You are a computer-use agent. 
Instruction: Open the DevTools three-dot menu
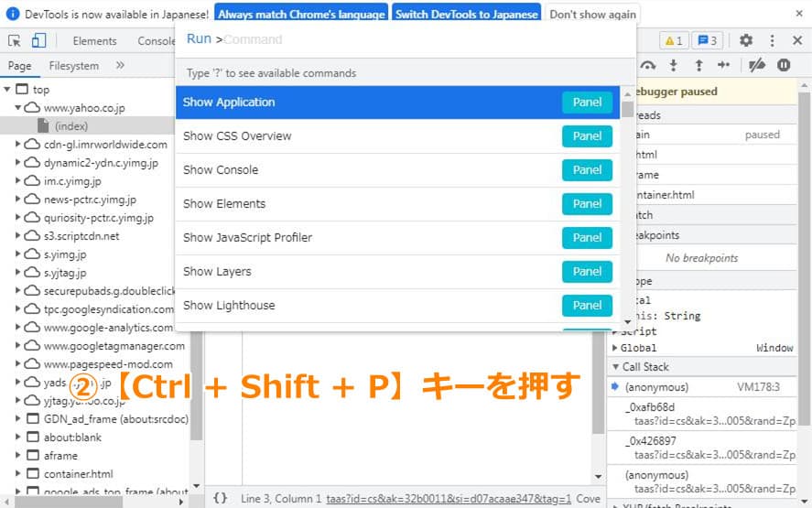772,40
